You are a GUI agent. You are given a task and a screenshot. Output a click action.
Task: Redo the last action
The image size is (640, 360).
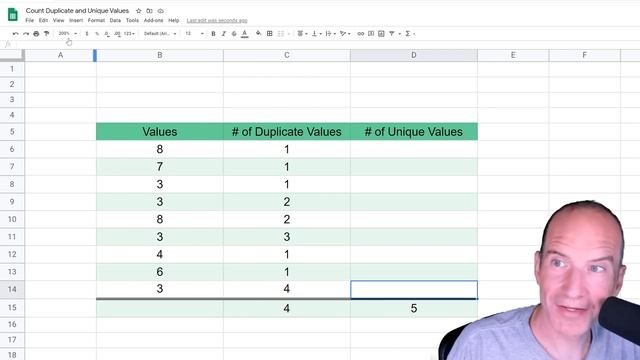(x=26, y=33)
